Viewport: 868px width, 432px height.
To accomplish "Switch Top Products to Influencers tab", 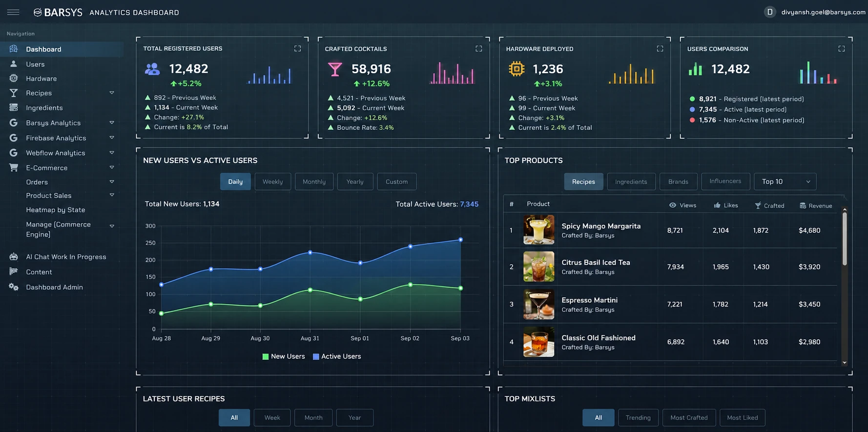I will pyautogui.click(x=725, y=181).
